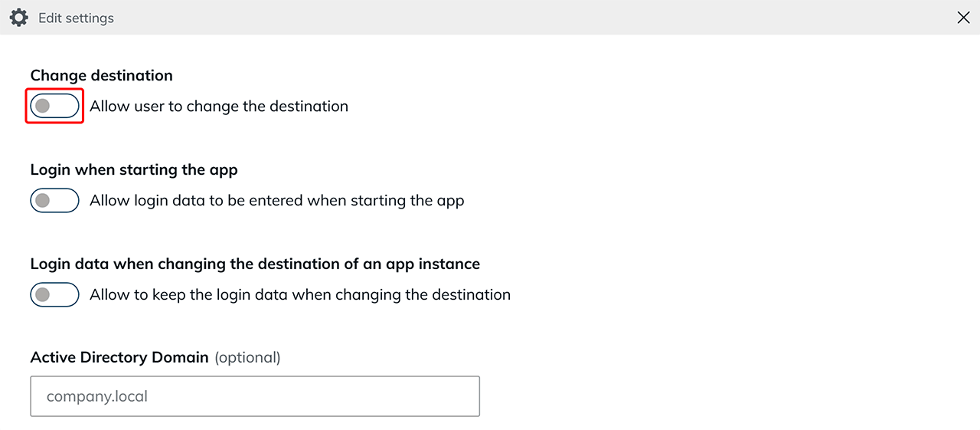Viewport: 980px width, 430px height.
Task: Click the company.local placeholder text
Action: 97,396
